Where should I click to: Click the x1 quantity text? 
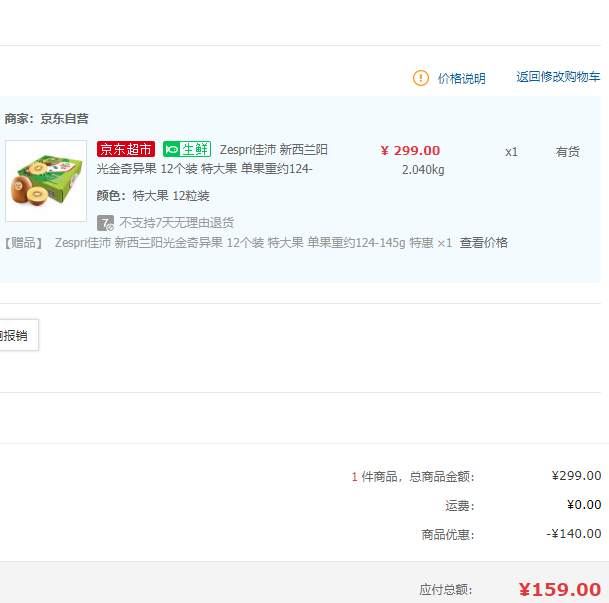pyautogui.click(x=511, y=152)
